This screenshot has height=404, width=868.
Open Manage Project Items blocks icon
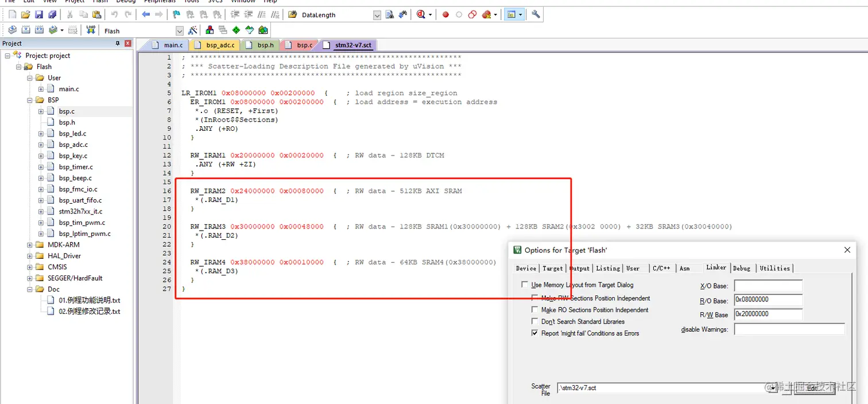click(x=210, y=30)
